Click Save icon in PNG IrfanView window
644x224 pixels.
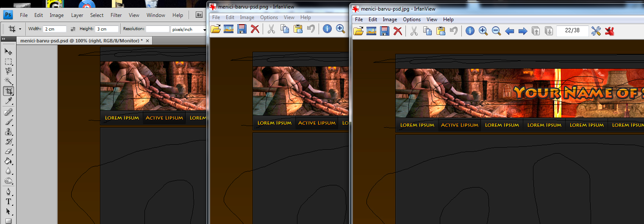point(242,29)
